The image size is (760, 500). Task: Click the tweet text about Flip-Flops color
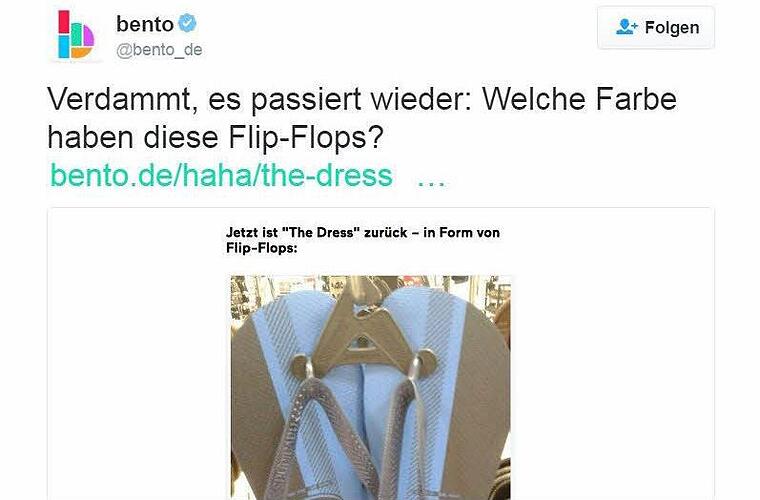coord(362,118)
